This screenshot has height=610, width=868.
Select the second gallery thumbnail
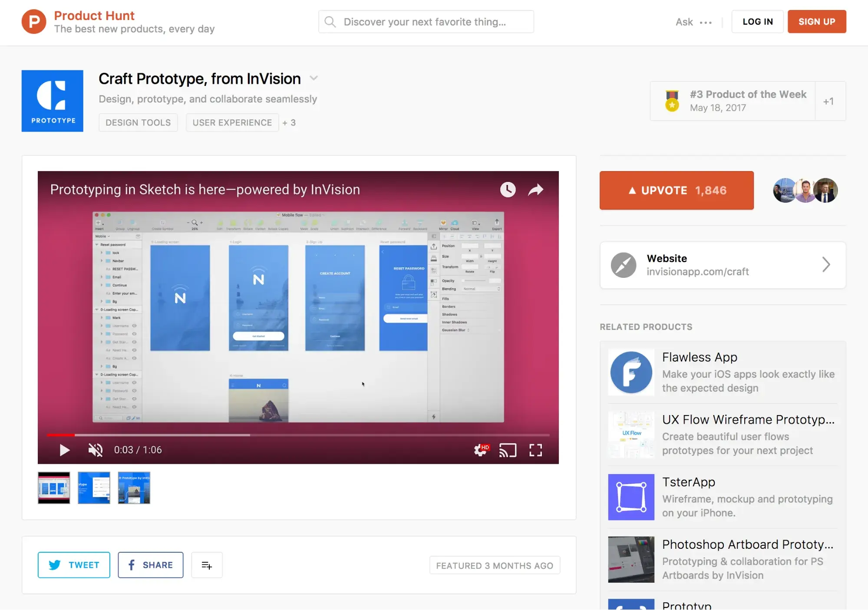[94, 488]
